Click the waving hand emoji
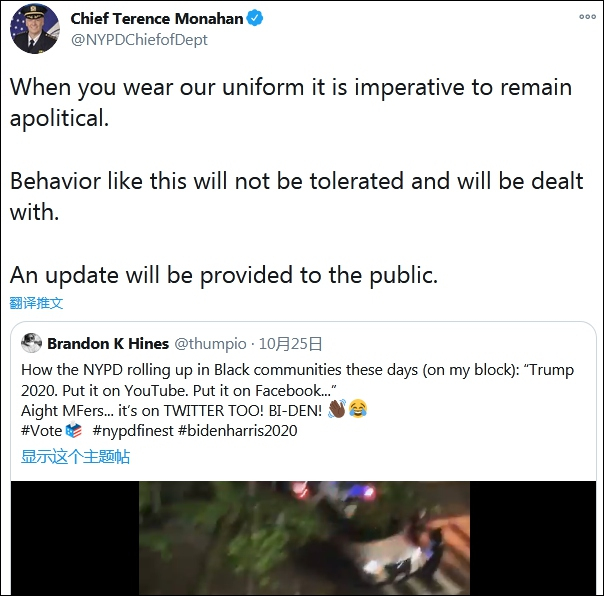Screen dimensions: 604x596 tap(337, 409)
